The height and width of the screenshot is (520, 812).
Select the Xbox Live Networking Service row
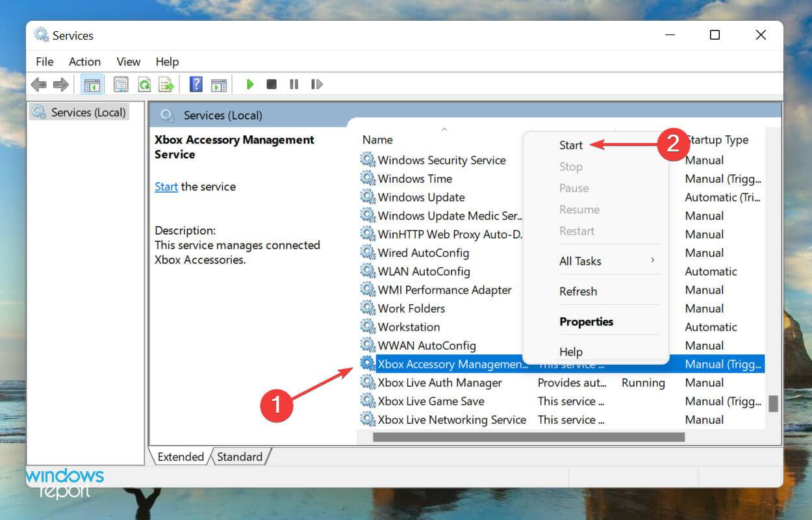[x=561, y=419]
